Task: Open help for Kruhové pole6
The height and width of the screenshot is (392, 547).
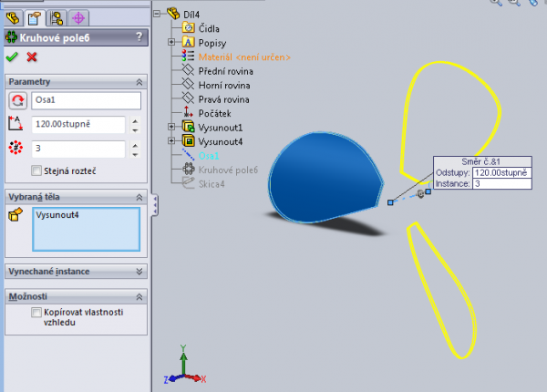Action: 139,36
